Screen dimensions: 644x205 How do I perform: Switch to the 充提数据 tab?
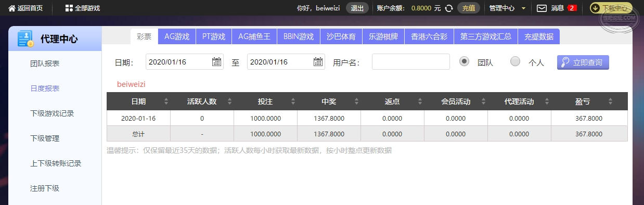tap(539, 36)
